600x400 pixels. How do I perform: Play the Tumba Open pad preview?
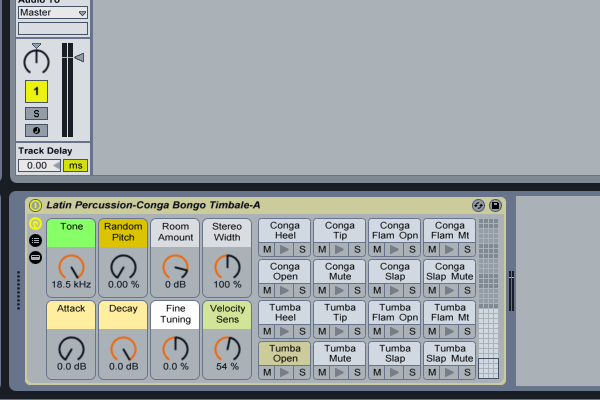click(x=285, y=372)
